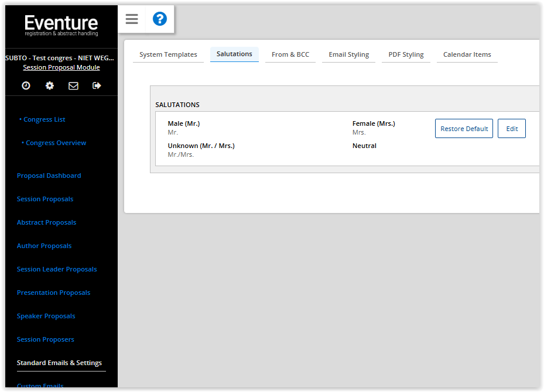Open settings gear icon in sidebar
The height and width of the screenshot is (392, 544).
point(50,85)
